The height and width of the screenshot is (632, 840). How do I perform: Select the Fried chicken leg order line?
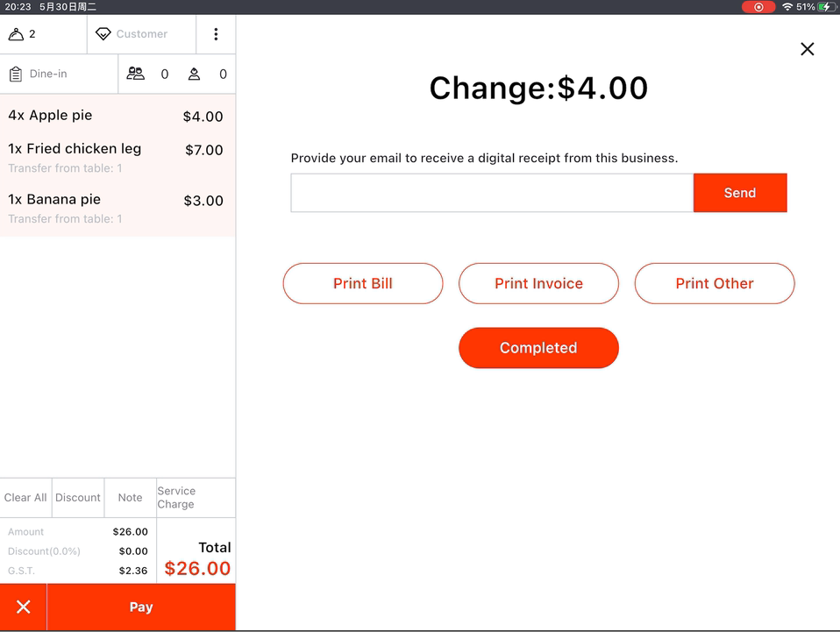tap(117, 158)
